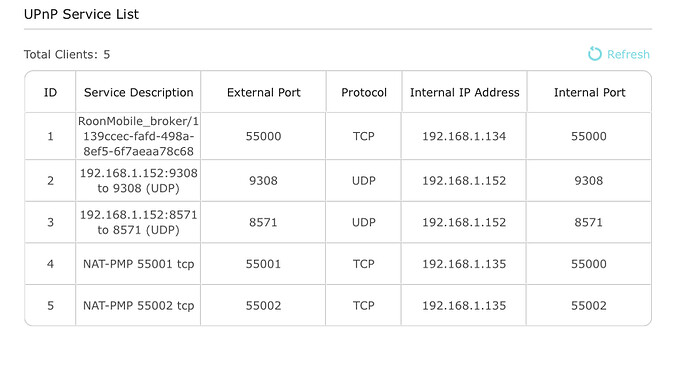
Task: Click the circular Refresh arrow icon
Action: pos(595,54)
